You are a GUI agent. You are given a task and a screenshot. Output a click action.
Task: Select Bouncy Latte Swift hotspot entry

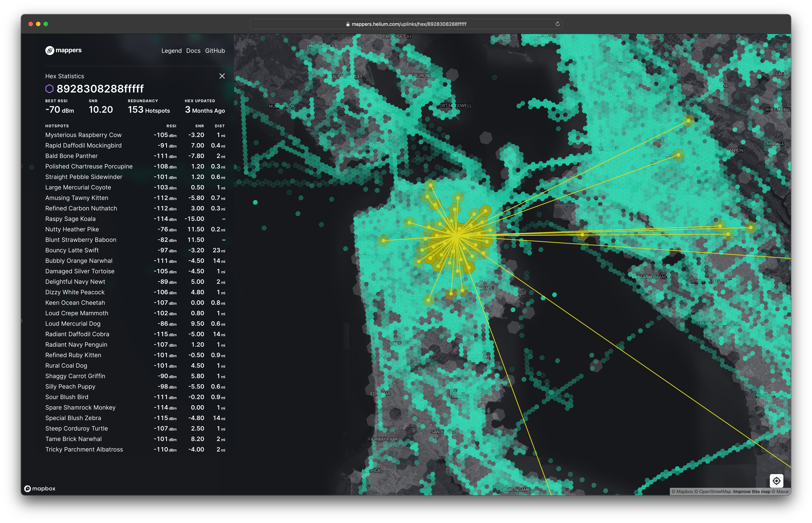(x=72, y=250)
